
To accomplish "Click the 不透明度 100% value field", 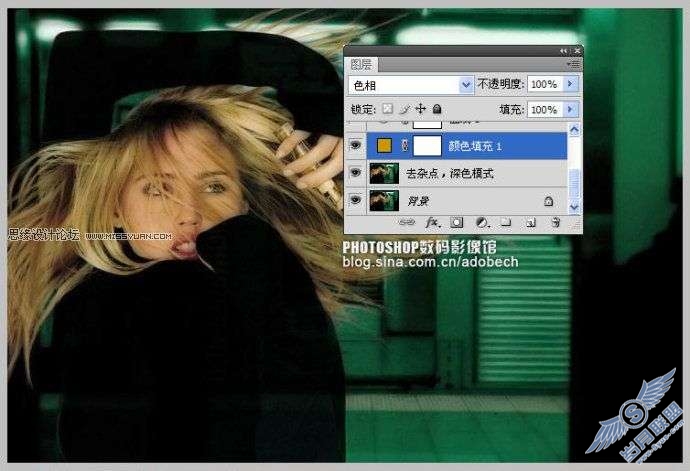I will (546, 84).
